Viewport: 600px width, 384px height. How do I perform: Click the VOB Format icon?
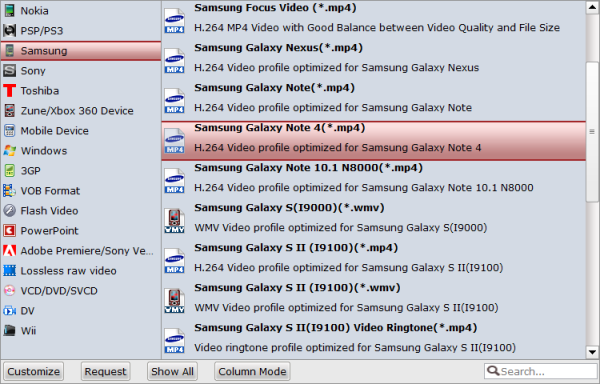pos(10,190)
